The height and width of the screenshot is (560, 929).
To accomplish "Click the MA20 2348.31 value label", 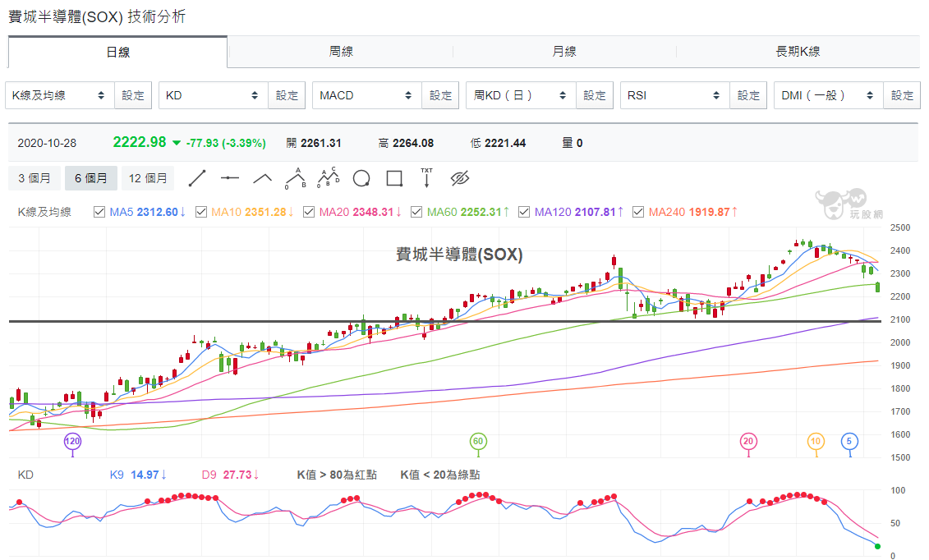I will coord(361,212).
